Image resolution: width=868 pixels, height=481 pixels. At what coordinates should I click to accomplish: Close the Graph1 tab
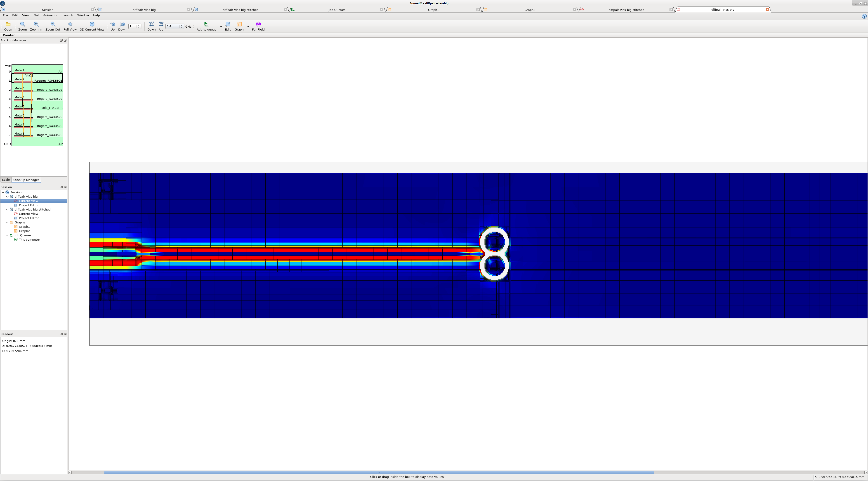(478, 10)
